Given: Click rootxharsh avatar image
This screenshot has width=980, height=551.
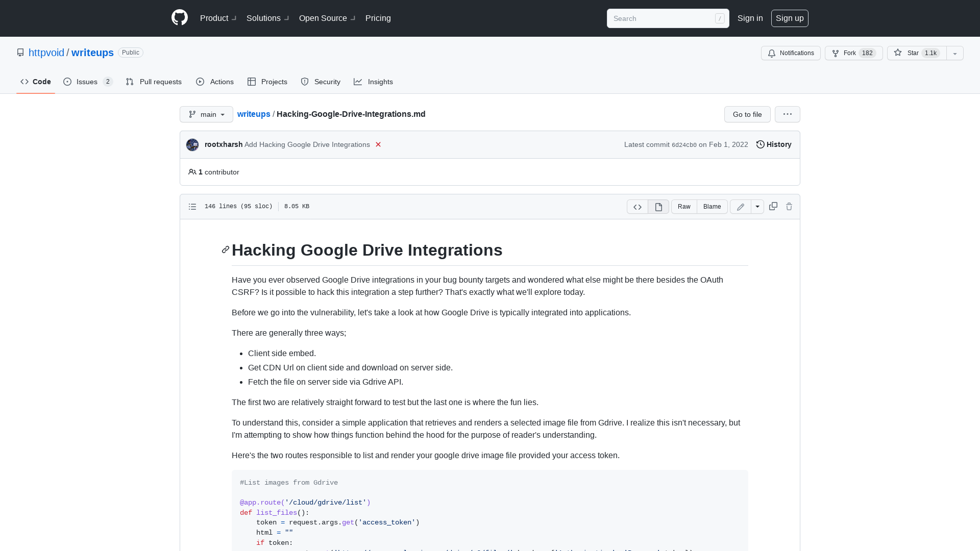Looking at the screenshot, I should (x=192, y=145).
